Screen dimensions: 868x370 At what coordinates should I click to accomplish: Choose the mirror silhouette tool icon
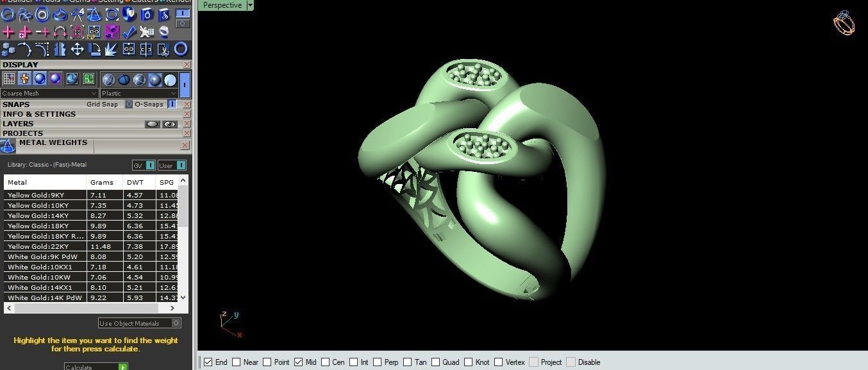60,49
